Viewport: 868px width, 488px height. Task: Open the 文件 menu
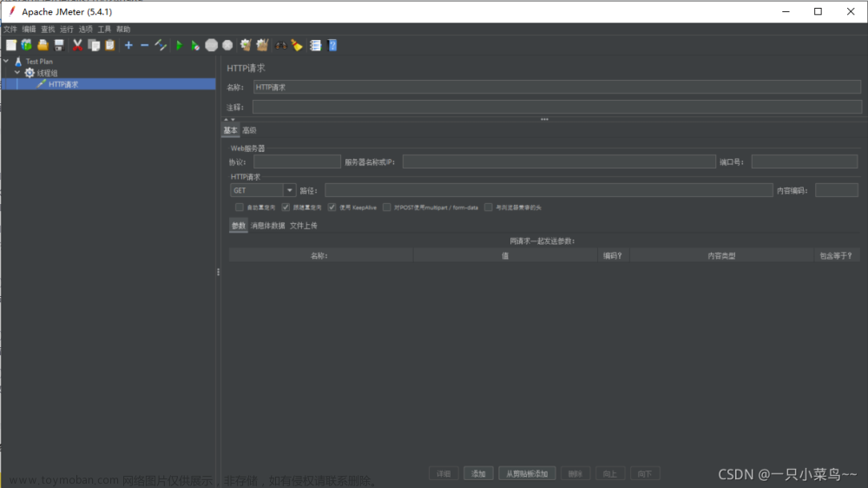(10, 30)
